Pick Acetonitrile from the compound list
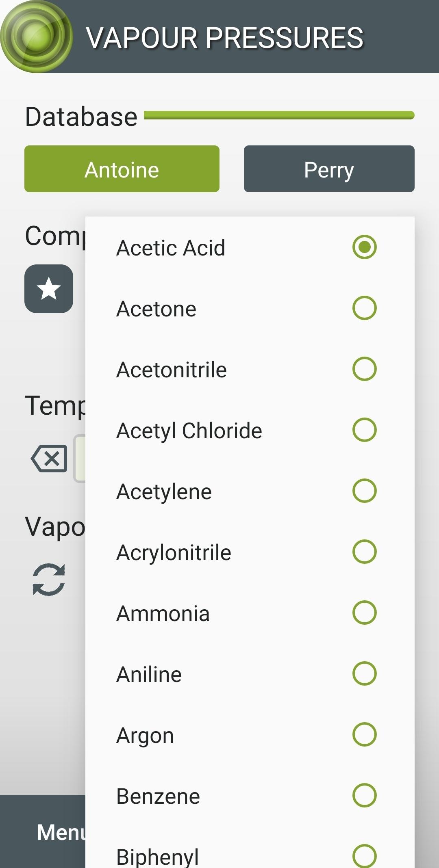This screenshot has width=439, height=868. point(250,369)
